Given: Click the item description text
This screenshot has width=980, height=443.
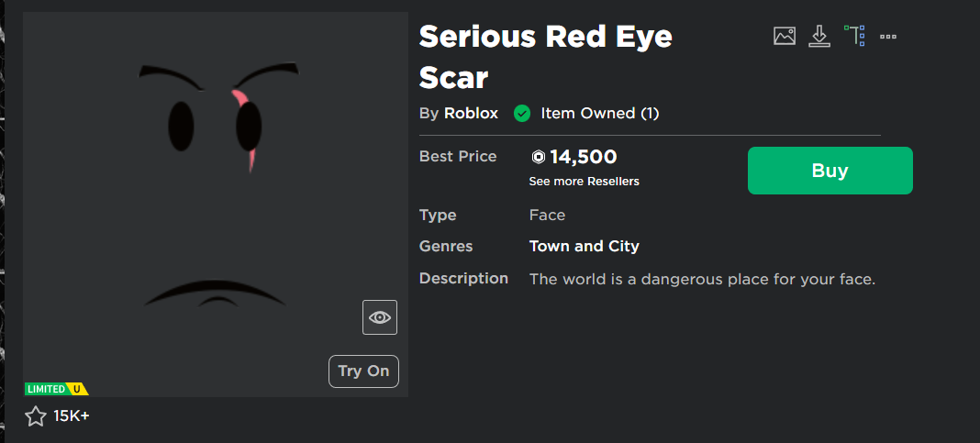Looking at the screenshot, I should 702,280.
